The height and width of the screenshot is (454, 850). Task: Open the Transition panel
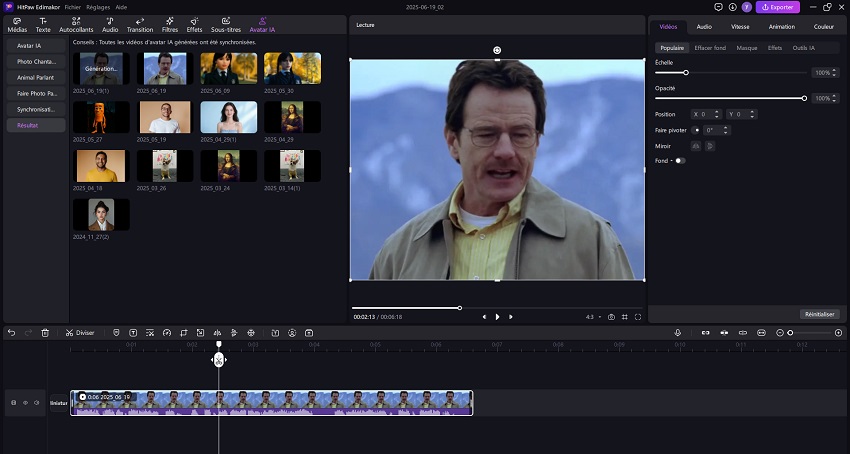point(140,25)
